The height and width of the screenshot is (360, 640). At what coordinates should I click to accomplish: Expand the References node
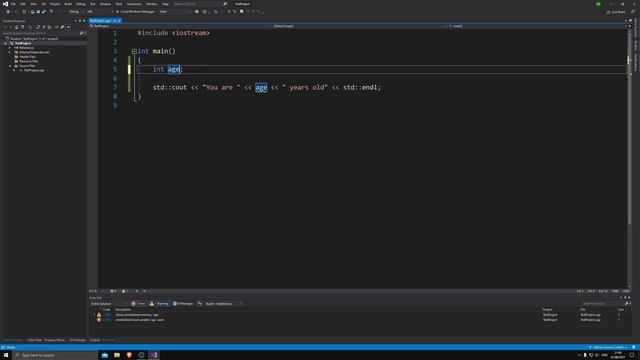[x=10, y=48]
